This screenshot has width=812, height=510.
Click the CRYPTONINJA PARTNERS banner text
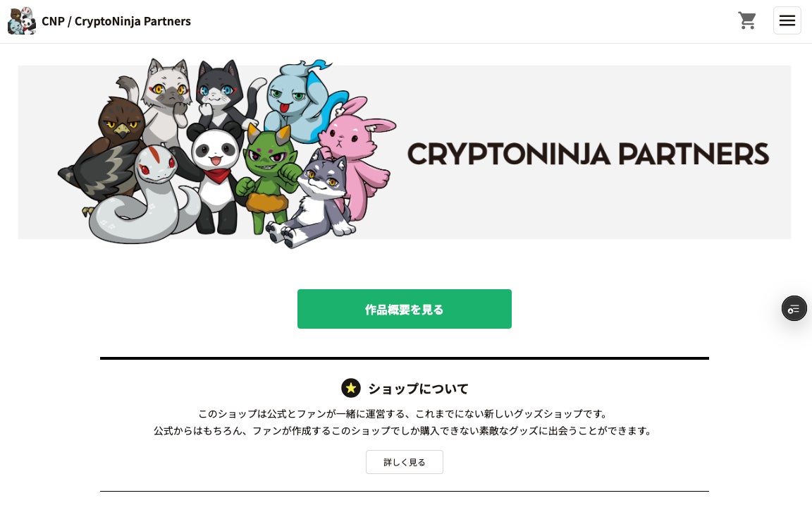[588, 154]
